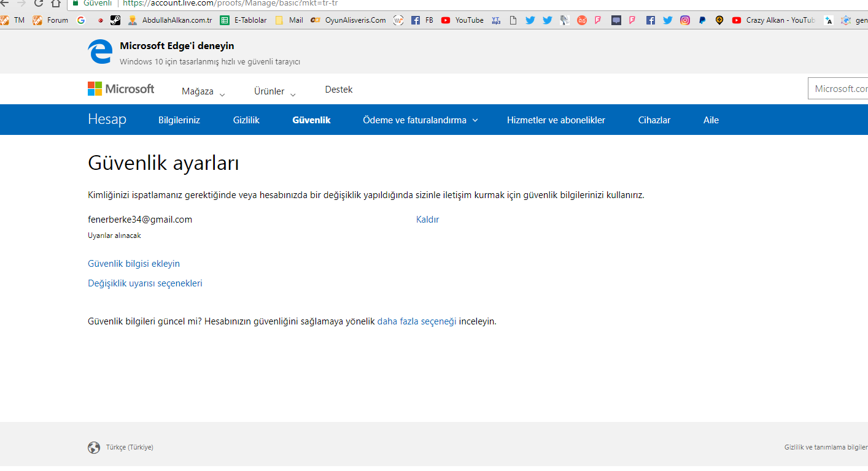Select the Güvenlik tab
Viewport: 868px width, 471px height.
click(x=312, y=120)
